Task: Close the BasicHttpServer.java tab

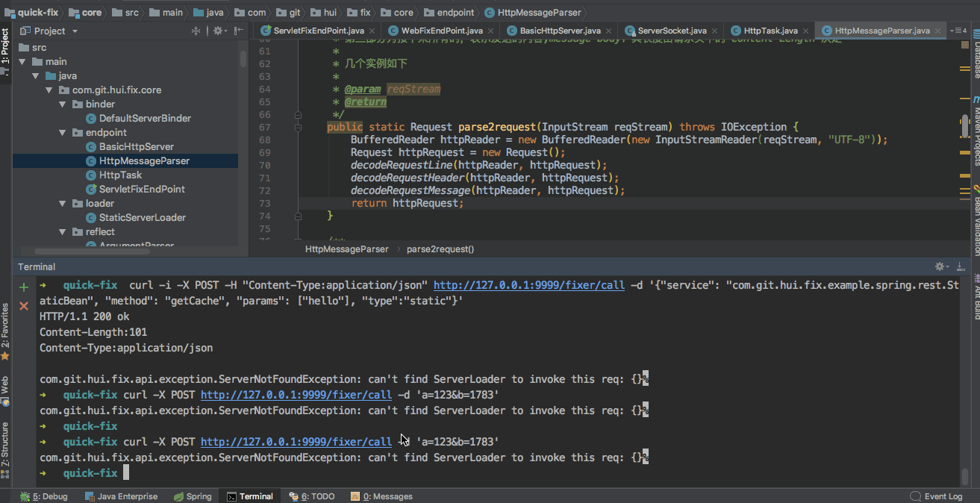Action: tap(608, 31)
